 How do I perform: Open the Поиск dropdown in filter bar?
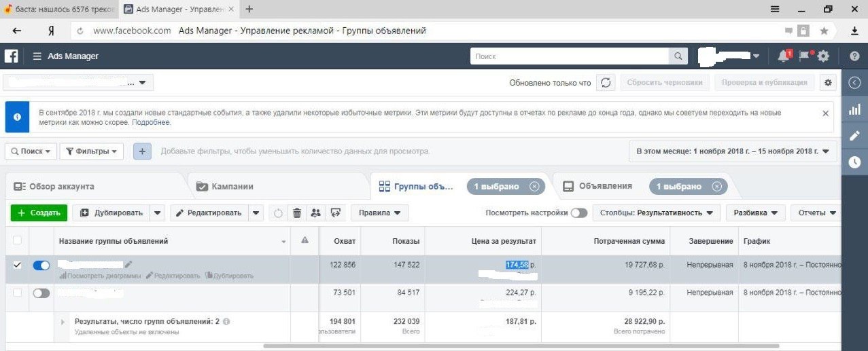(31, 151)
